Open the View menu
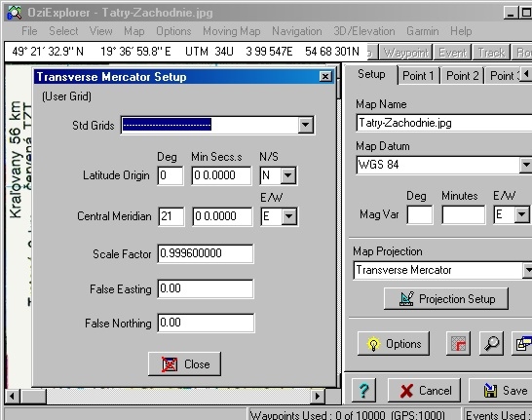 (x=100, y=31)
